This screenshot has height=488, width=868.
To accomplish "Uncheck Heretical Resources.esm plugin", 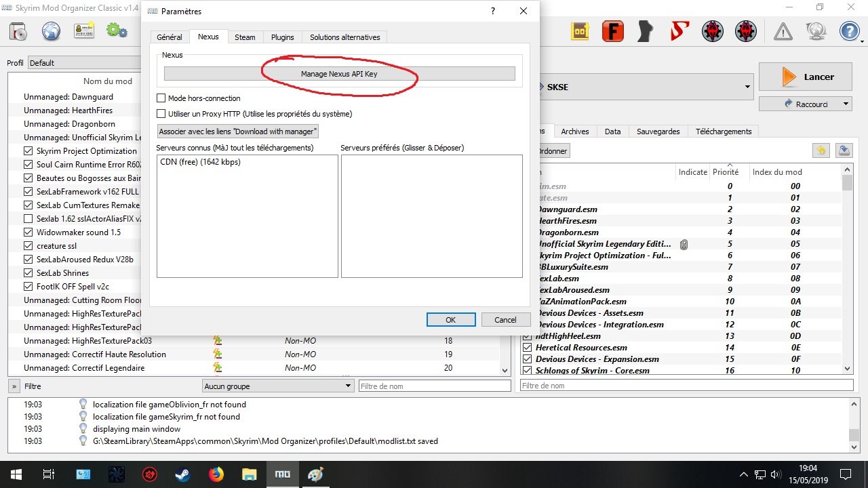I will point(526,348).
